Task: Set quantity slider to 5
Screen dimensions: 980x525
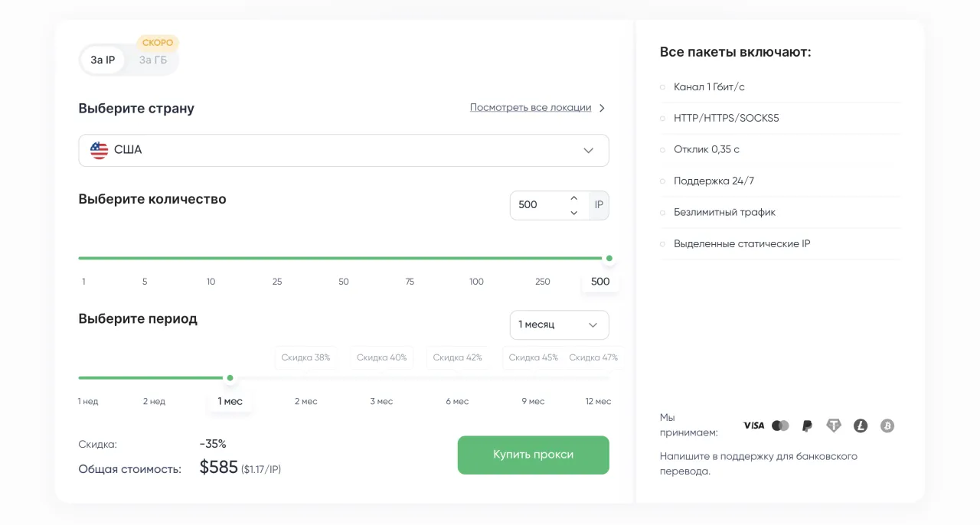Action: tap(145, 282)
